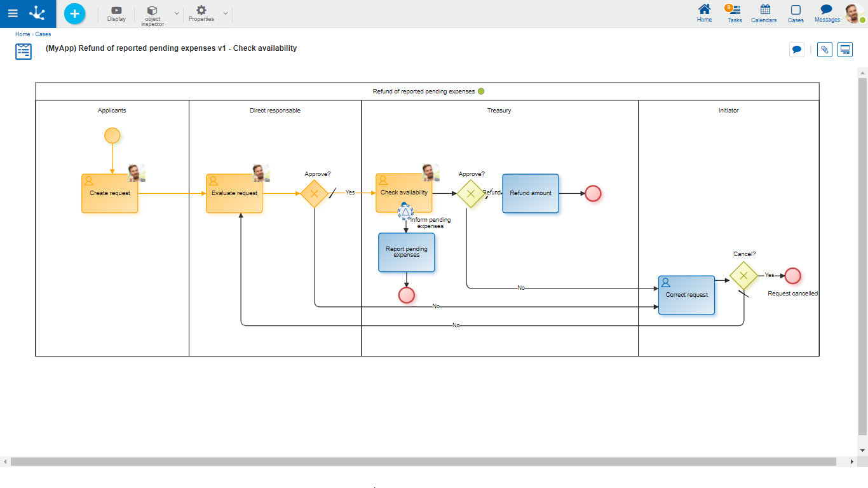Click the blue plus create button
This screenshot has height=488, width=868.
(x=74, y=13)
